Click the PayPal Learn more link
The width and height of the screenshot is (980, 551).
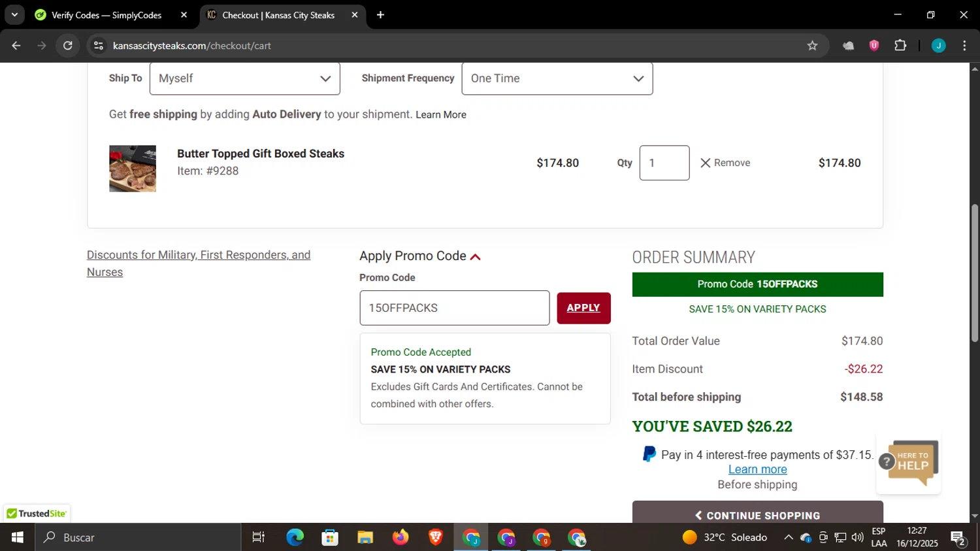click(757, 469)
